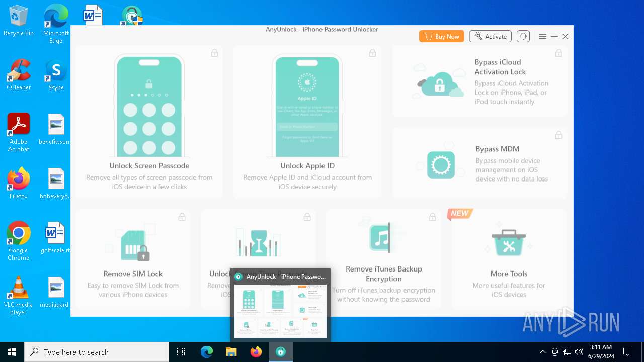Screen dimensions: 644x362
Task: Select the benefitsson desktop file
Action: [56, 130]
